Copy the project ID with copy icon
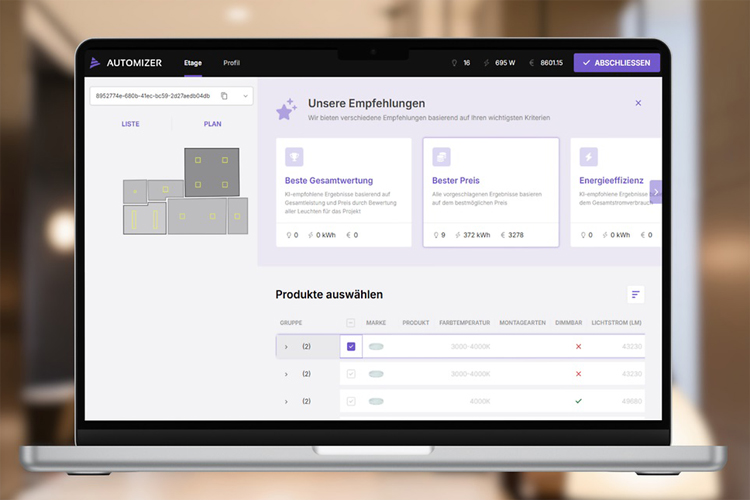The height and width of the screenshot is (500, 750). pyautogui.click(x=224, y=96)
